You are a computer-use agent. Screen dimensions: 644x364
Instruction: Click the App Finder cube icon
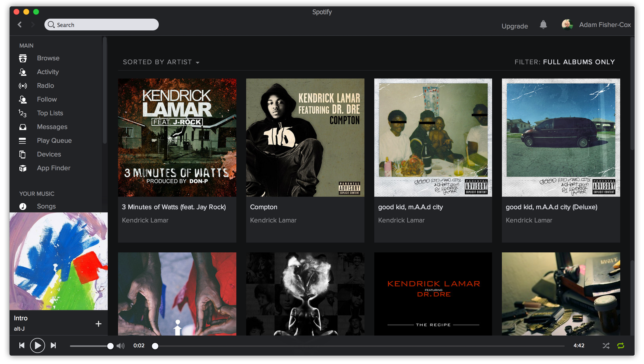pyautogui.click(x=23, y=168)
